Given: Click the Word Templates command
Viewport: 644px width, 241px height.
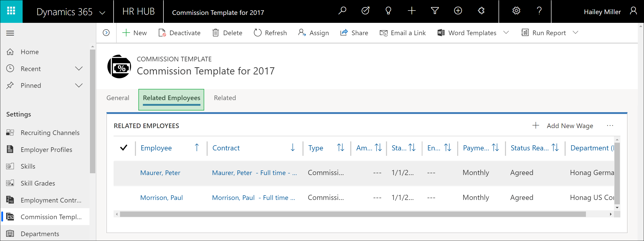Looking at the screenshot, I should point(467,33).
